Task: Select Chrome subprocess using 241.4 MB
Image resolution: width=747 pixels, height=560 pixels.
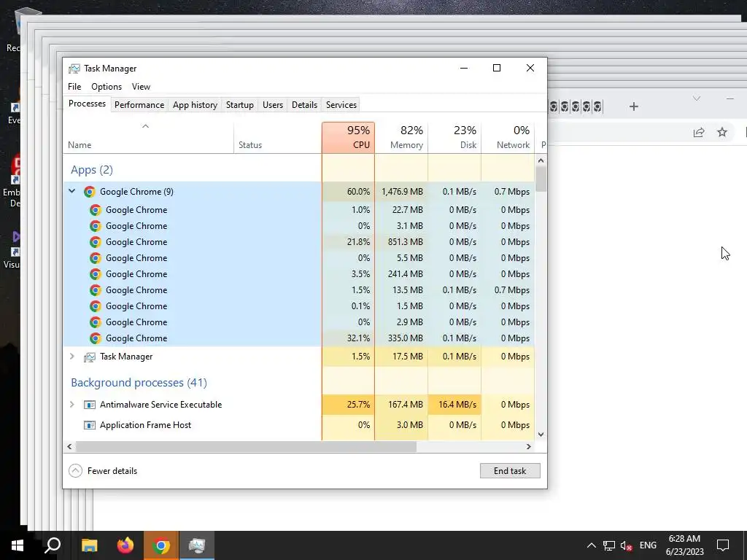Action: click(x=298, y=274)
